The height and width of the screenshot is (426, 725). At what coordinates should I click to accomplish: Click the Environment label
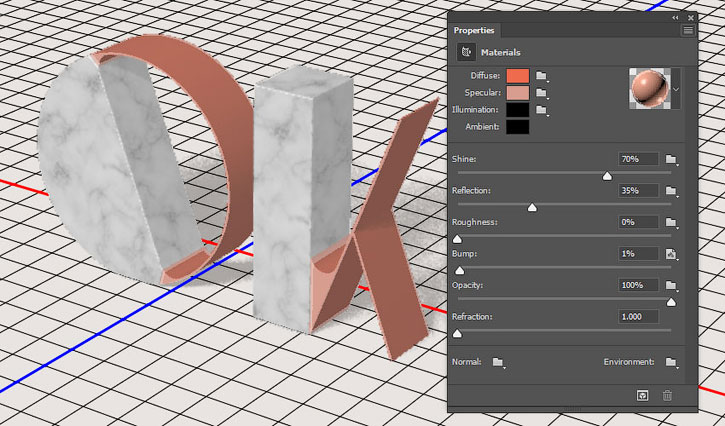point(629,362)
